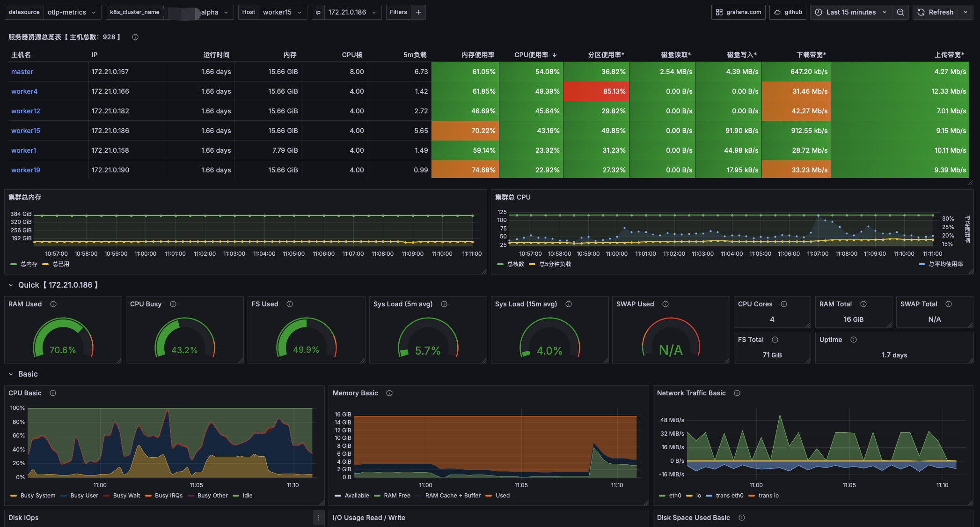Click info icon beside Network Traffic Basic

[737, 393]
